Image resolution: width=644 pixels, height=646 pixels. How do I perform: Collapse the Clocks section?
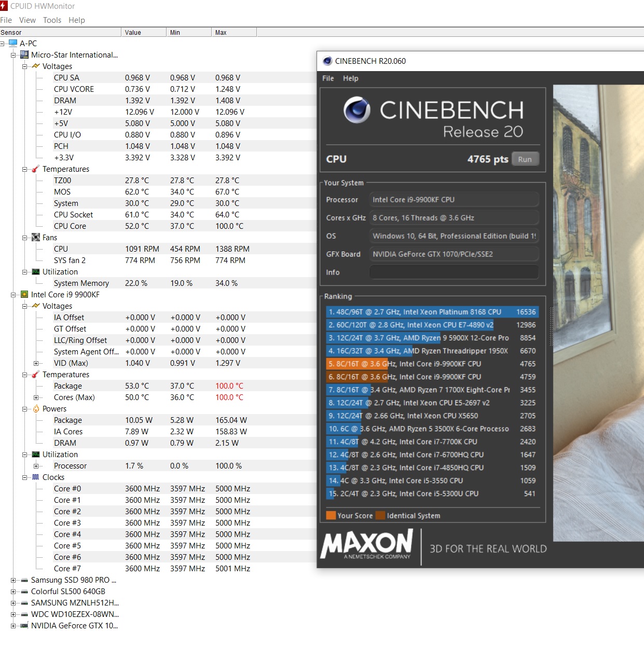(25, 477)
